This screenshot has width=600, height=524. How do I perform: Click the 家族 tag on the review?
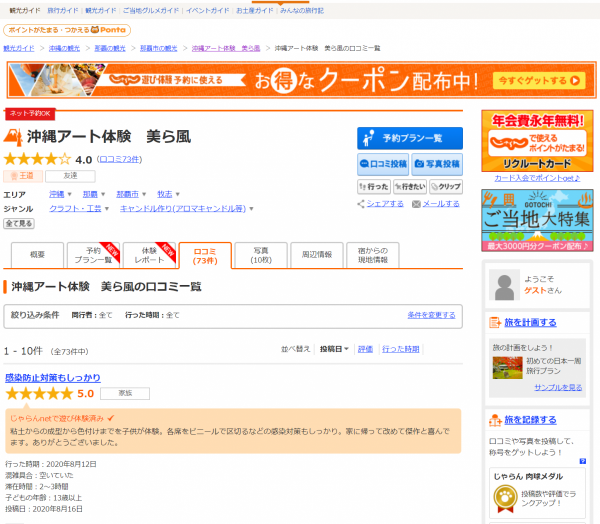click(125, 393)
